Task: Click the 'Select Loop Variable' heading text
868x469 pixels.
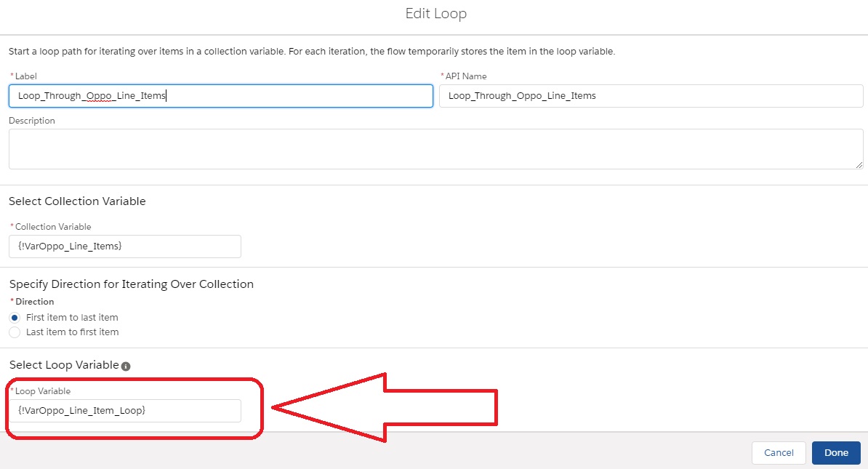Action: click(x=64, y=365)
